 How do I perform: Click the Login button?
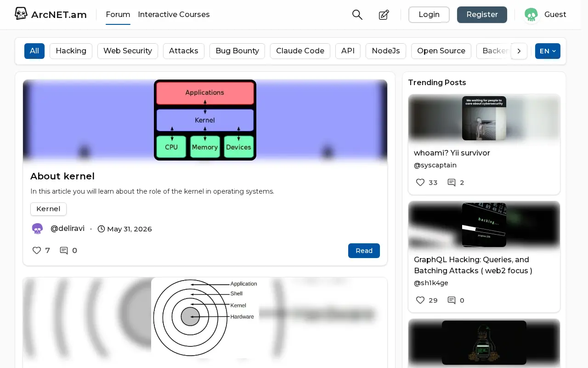pyautogui.click(x=429, y=15)
